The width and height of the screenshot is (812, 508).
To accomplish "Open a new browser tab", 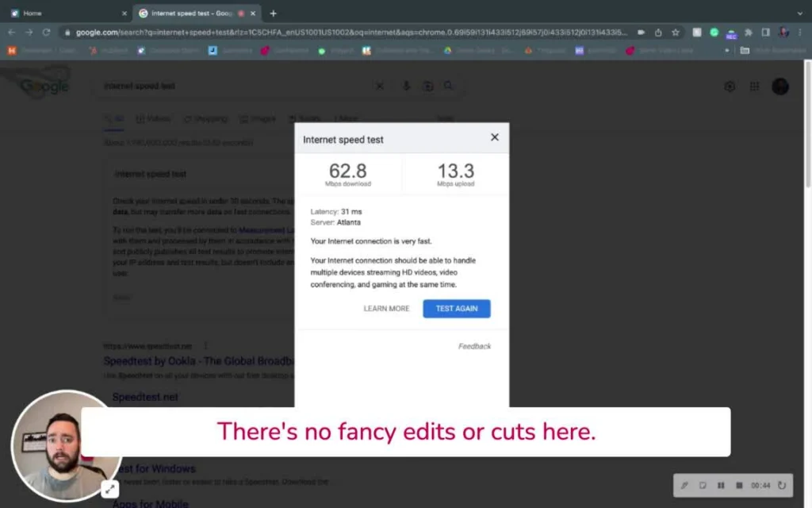I will (x=274, y=13).
